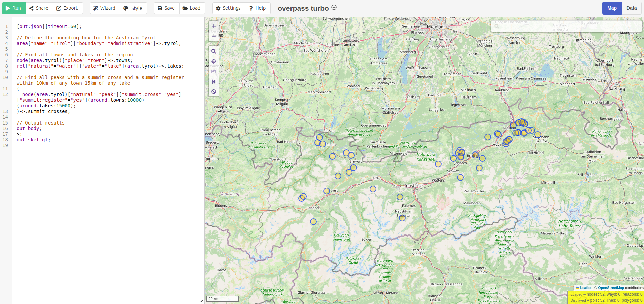Open the map Style options
The height and width of the screenshot is (304, 644).
click(133, 8)
